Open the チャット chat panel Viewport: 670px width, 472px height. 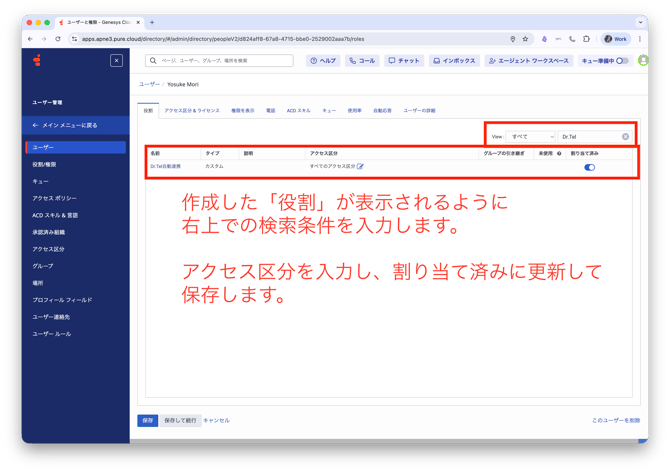(404, 61)
